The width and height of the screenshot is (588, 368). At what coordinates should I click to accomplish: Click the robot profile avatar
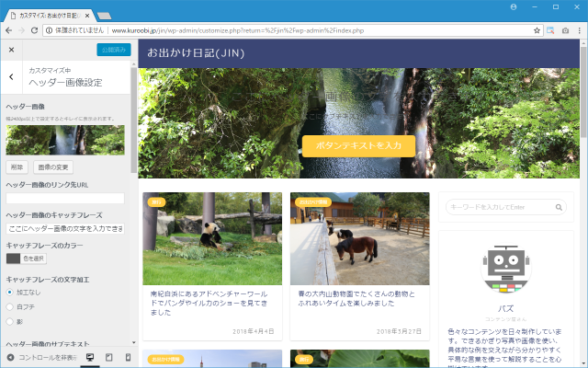pos(506,269)
